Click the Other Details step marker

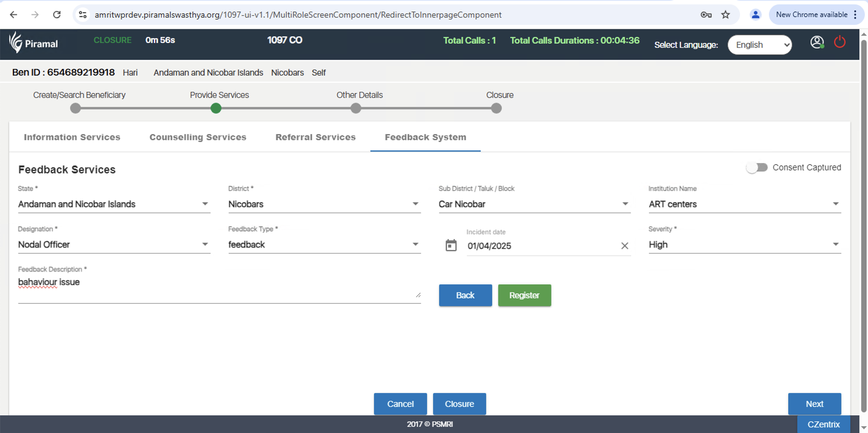tap(356, 108)
